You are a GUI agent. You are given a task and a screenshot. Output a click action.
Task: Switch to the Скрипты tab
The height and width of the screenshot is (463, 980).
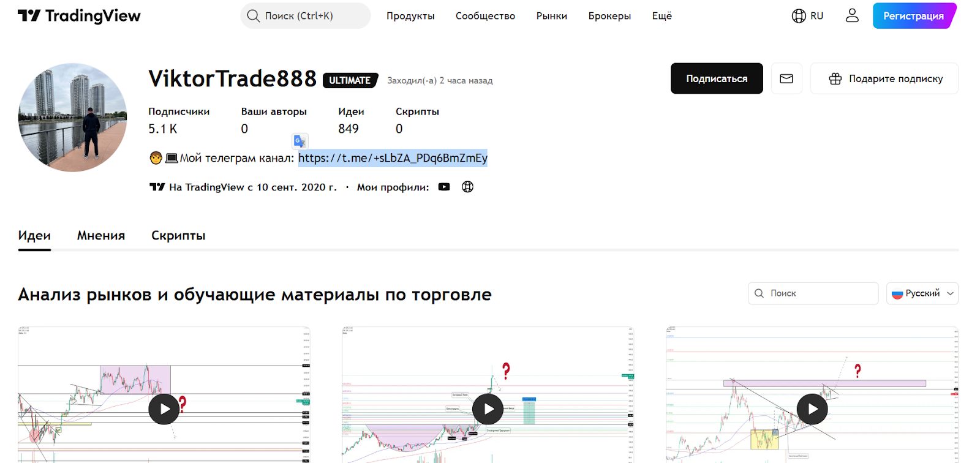pos(178,236)
